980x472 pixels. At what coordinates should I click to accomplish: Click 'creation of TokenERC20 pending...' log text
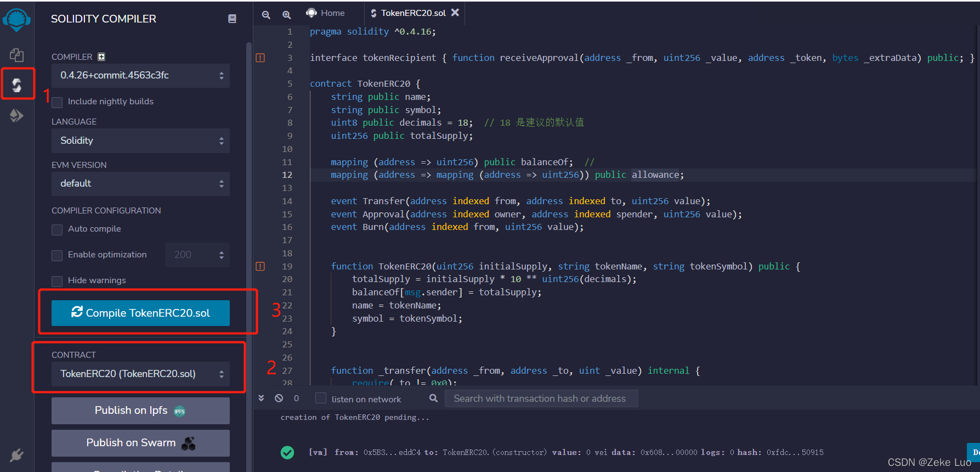[x=355, y=417]
